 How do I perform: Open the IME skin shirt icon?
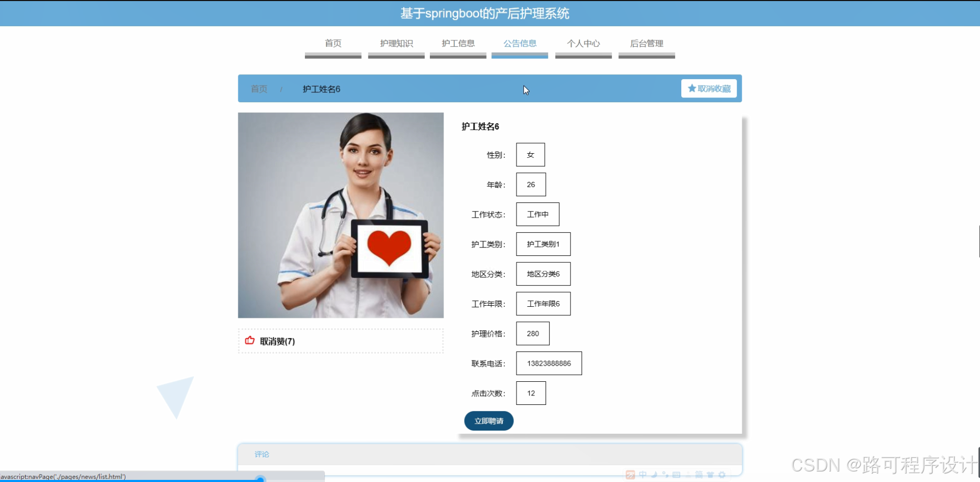pyautogui.click(x=710, y=475)
